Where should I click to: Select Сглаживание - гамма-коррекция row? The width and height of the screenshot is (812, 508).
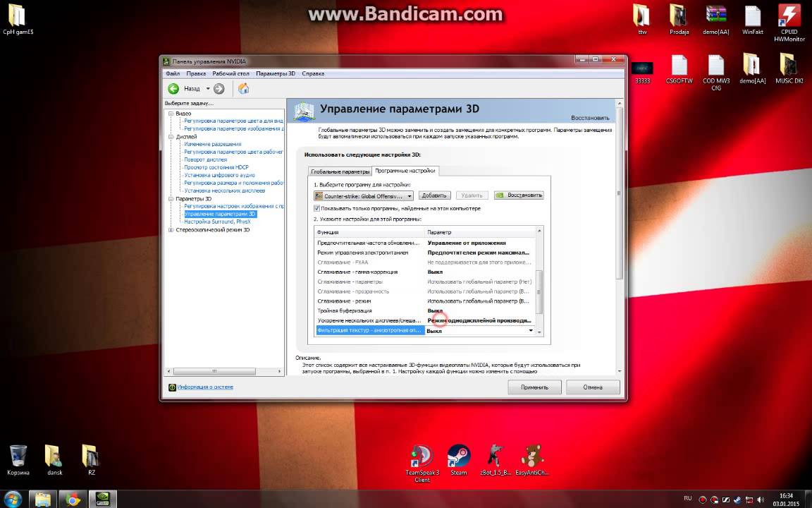(x=424, y=272)
